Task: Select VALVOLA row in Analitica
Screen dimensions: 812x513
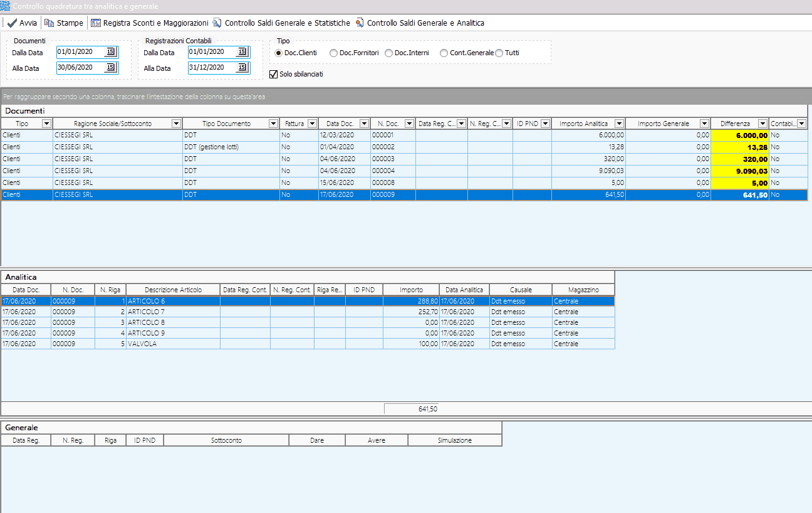Action: (x=308, y=344)
